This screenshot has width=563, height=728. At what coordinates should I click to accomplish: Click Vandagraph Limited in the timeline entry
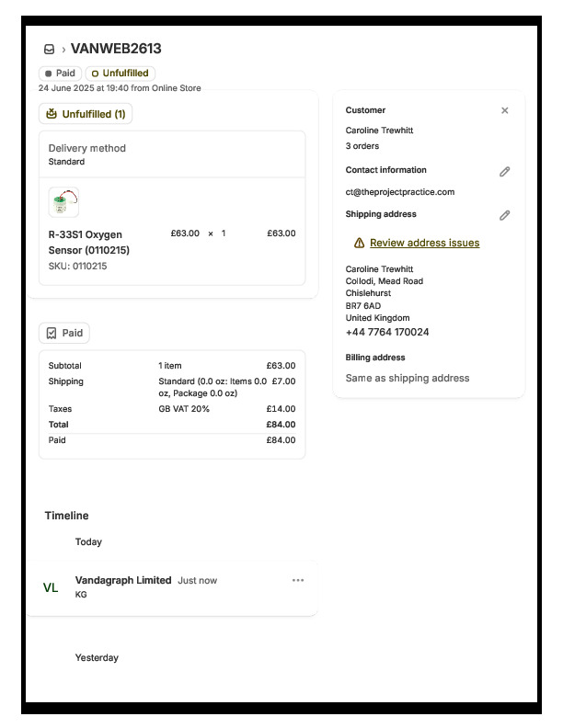pyautogui.click(x=123, y=581)
